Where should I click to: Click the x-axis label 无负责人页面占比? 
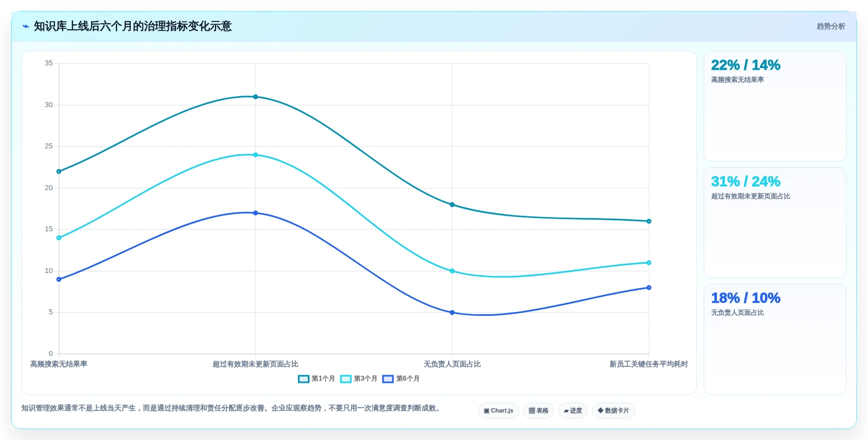pos(452,364)
